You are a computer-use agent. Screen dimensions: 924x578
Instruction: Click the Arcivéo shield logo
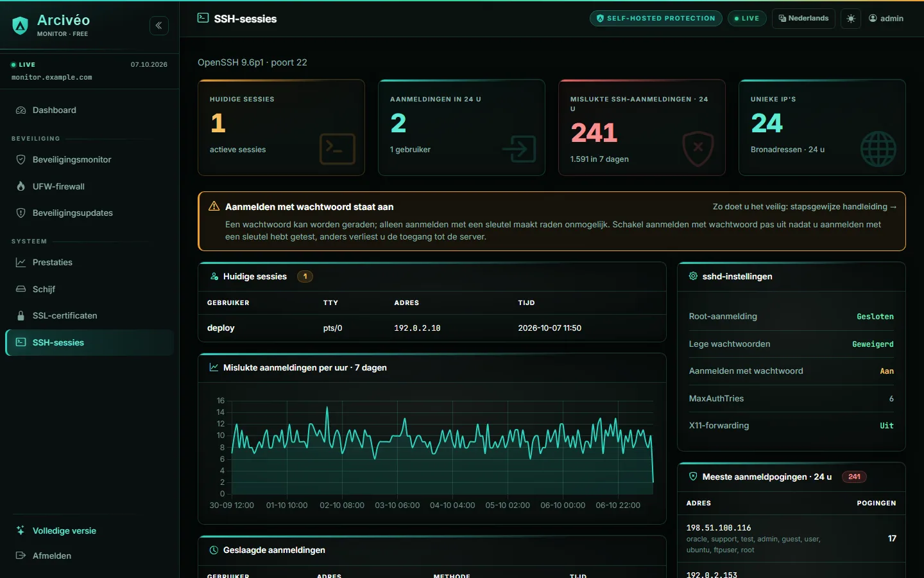[x=21, y=26]
